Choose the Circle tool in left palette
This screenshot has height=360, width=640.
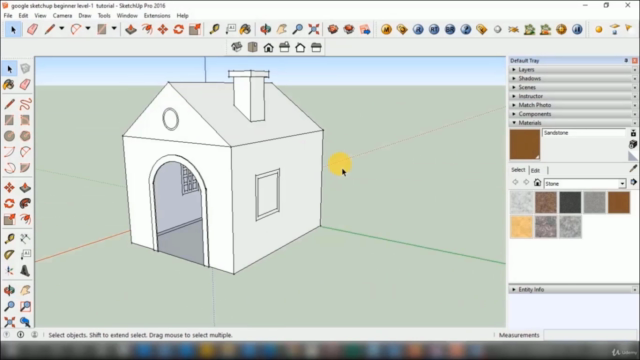pos(9,136)
